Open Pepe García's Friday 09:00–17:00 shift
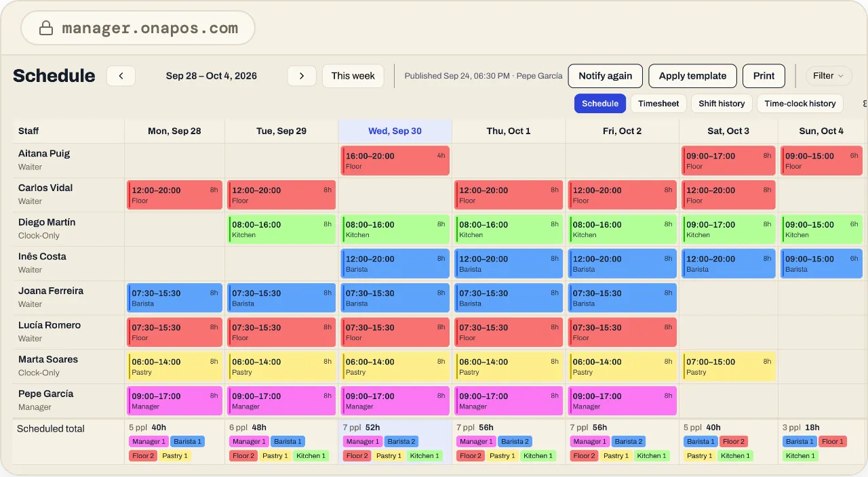 622,401
